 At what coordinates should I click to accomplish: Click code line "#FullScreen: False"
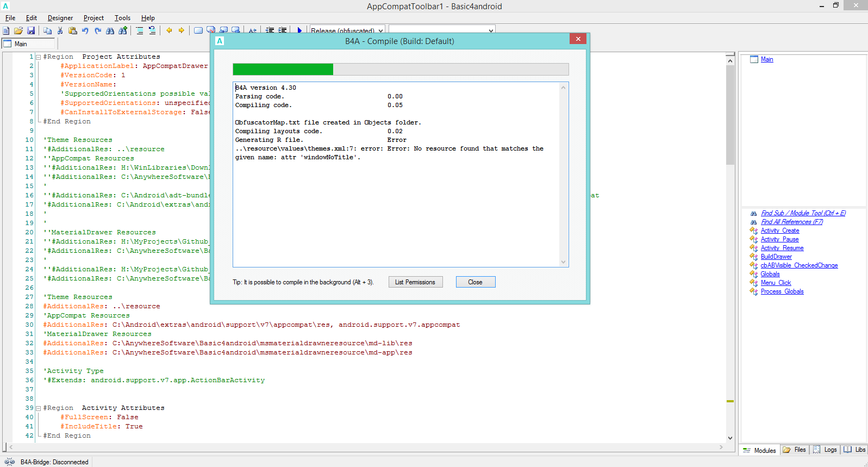point(99,417)
